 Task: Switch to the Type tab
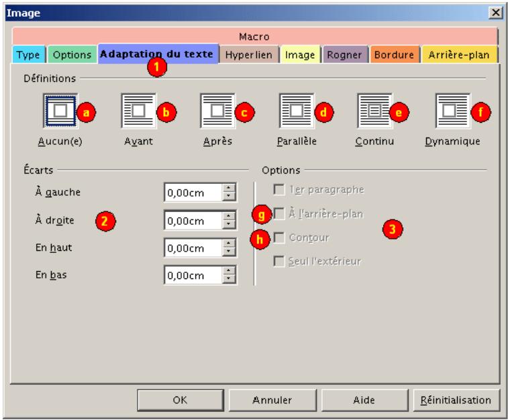coord(28,55)
